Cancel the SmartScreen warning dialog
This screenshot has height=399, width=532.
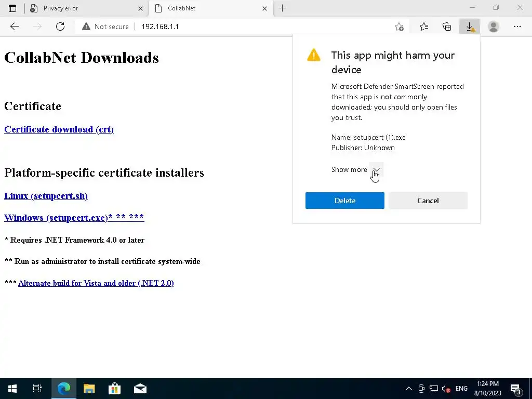[428, 201]
